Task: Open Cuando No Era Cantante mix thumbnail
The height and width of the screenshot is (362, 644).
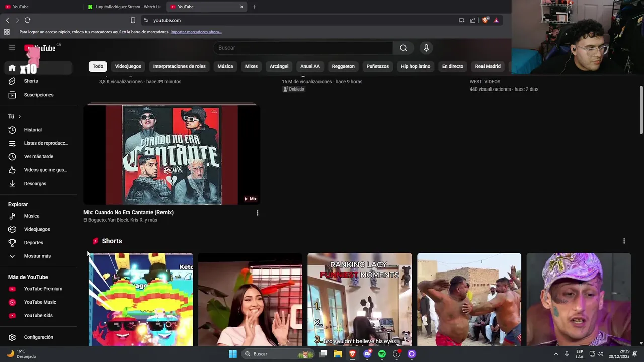Action: (x=172, y=154)
